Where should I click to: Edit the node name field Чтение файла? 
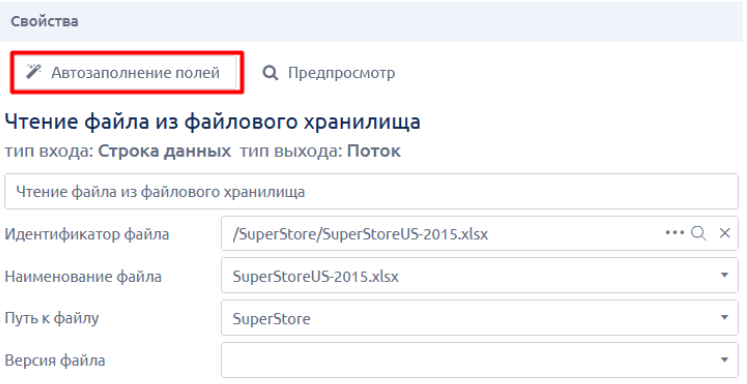pos(371,192)
